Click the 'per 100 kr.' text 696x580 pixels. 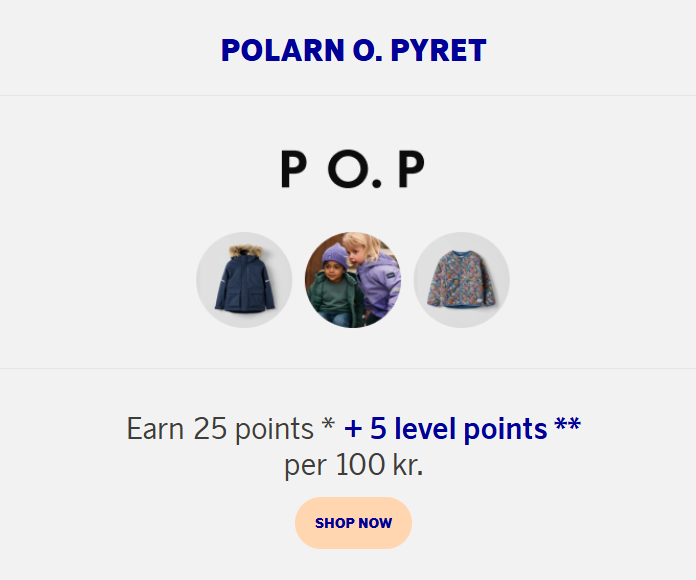(x=353, y=465)
